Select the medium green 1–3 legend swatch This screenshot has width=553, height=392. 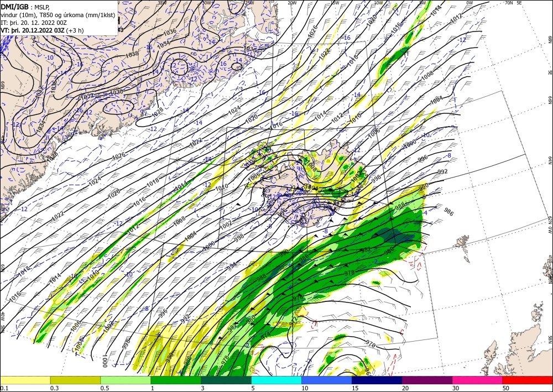176,380
